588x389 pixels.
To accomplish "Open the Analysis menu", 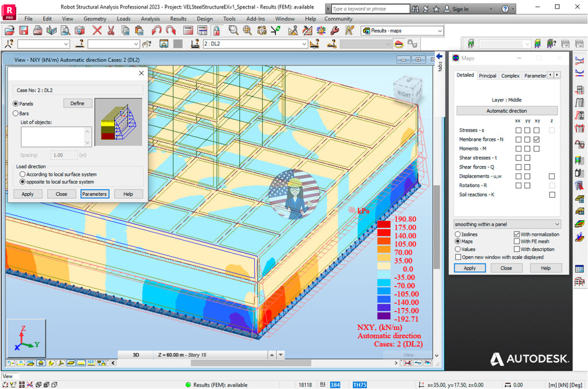I will pyautogui.click(x=150, y=18).
